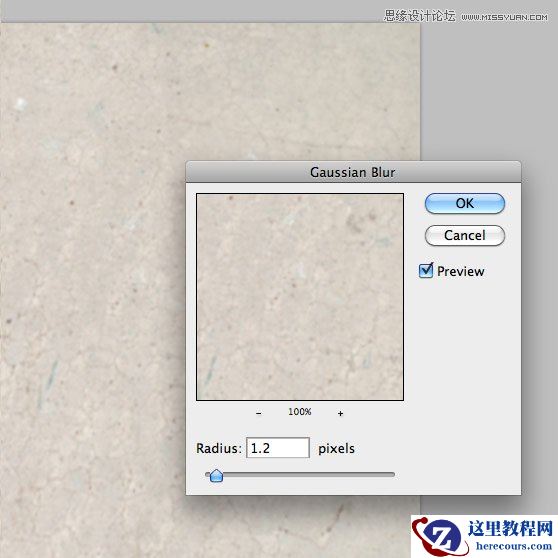558x558 pixels.
Task: Click the 100% preview zoom label
Action: 300,412
